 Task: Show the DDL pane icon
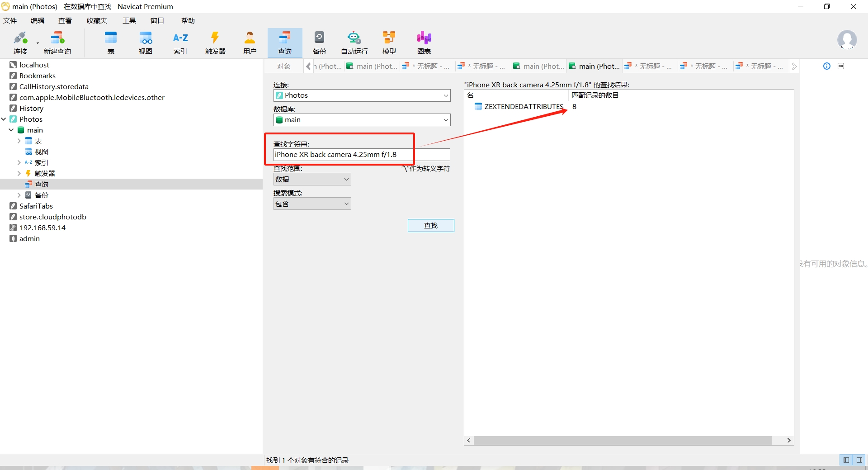841,66
